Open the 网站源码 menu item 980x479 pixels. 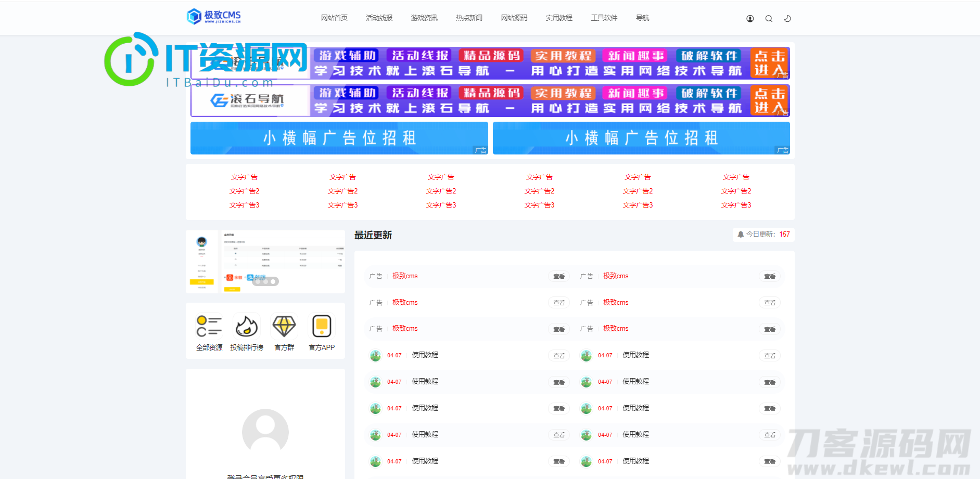(x=514, y=18)
